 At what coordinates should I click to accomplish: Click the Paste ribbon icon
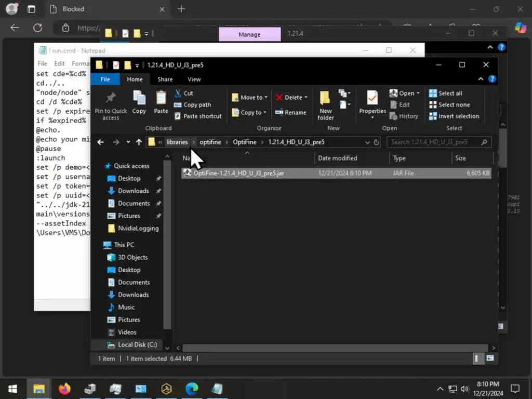click(x=161, y=102)
